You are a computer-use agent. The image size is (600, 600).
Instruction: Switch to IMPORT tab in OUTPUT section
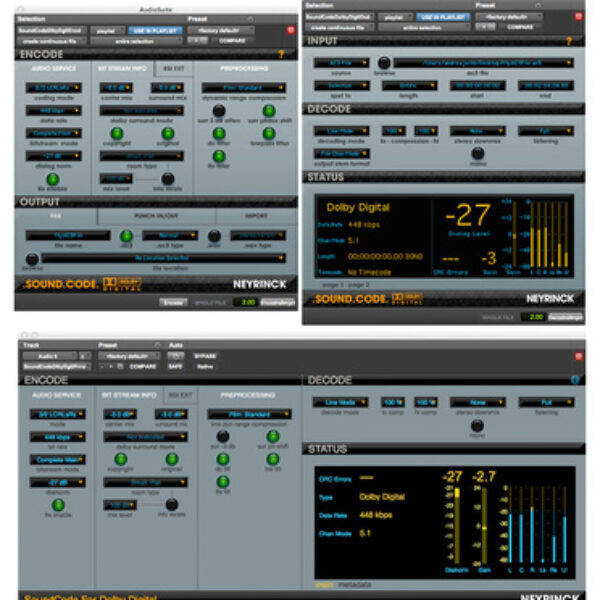coord(256,216)
